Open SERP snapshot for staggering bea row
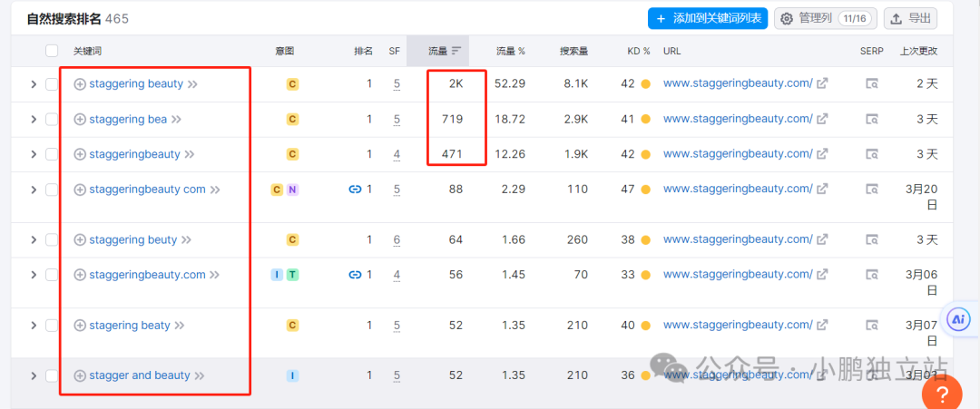Viewport: 980px width, 409px height. point(871,119)
